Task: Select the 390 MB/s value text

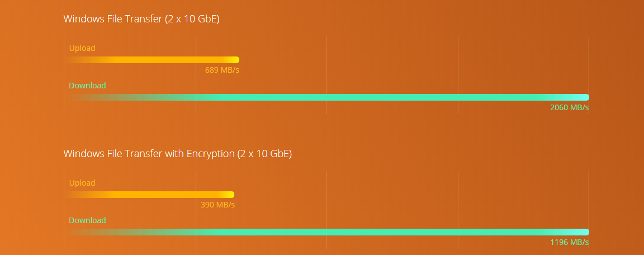Action: click(x=217, y=205)
